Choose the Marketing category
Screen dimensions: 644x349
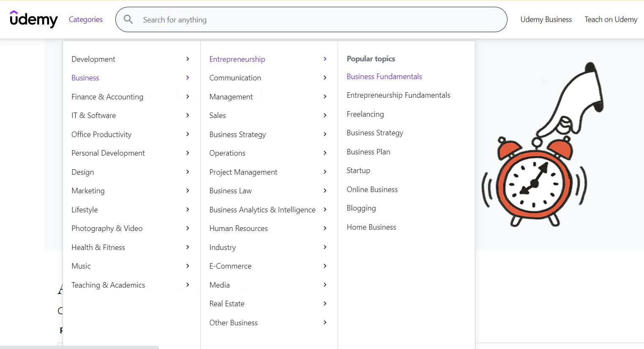click(x=88, y=191)
